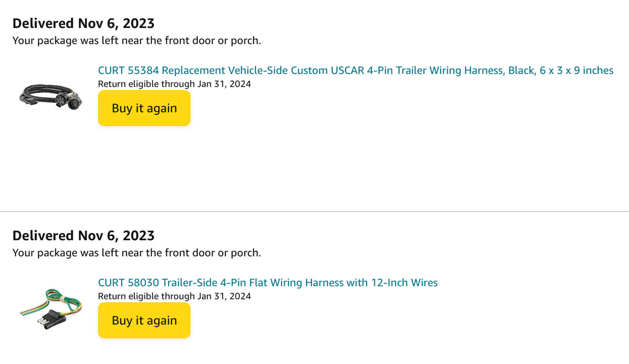Buy the CURT 58030 flat harness again
This screenshot has width=629, height=364.
click(x=144, y=320)
